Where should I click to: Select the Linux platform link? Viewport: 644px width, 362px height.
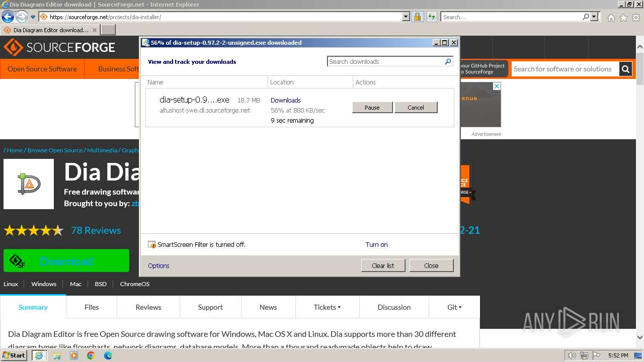click(x=11, y=284)
